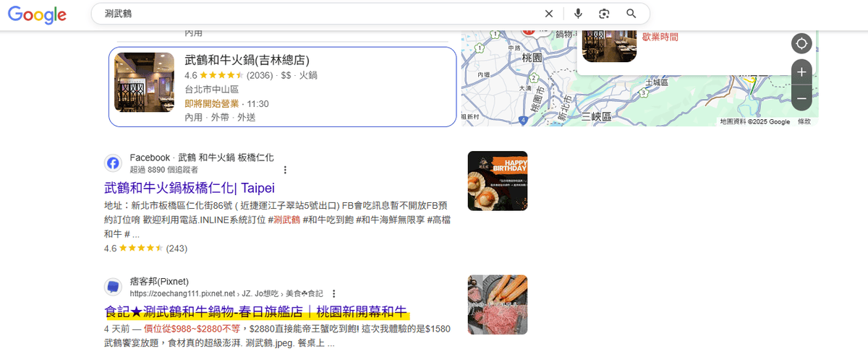The height and width of the screenshot is (354, 868).
Task: Click the Facebook site favicon
Action: (113, 163)
